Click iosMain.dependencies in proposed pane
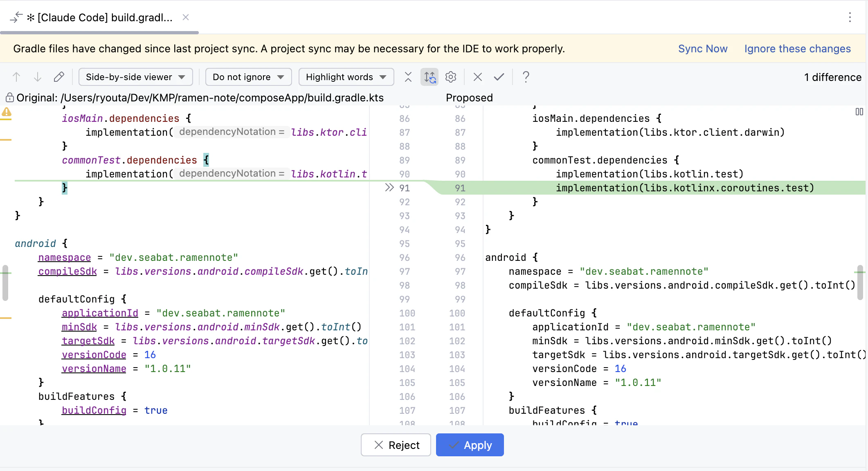This screenshot has width=868, height=471. [591, 119]
